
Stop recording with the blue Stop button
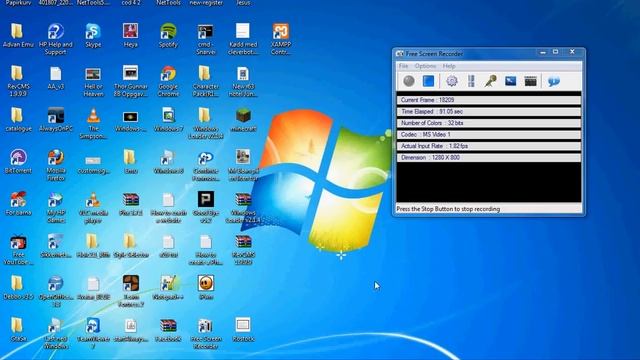pyautogui.click(x=428, y=81)
